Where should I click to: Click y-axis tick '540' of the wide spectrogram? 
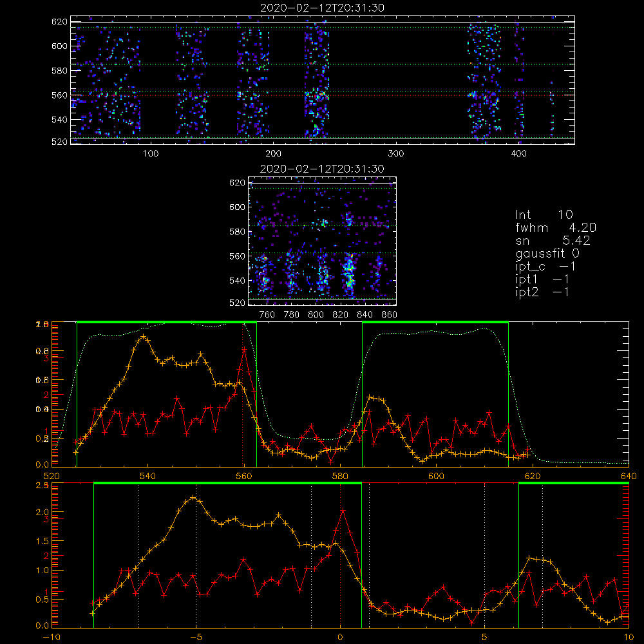click(x=59, y=120)
